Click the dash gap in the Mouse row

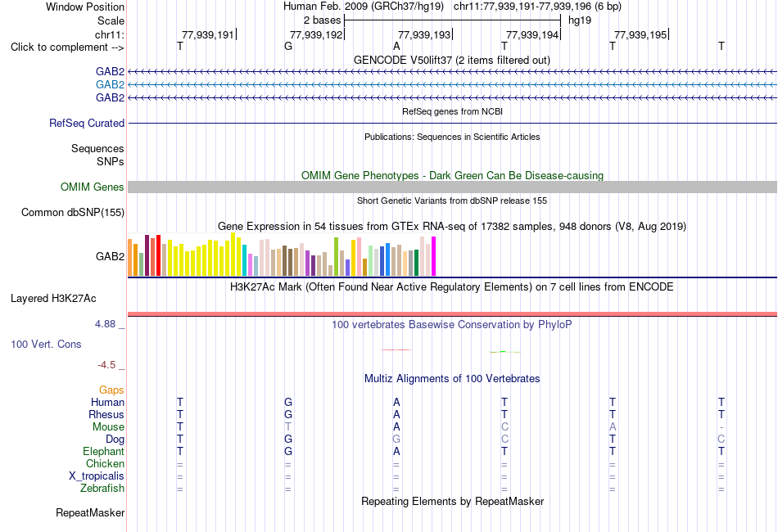pyautogui.click(x=721, y=427)
